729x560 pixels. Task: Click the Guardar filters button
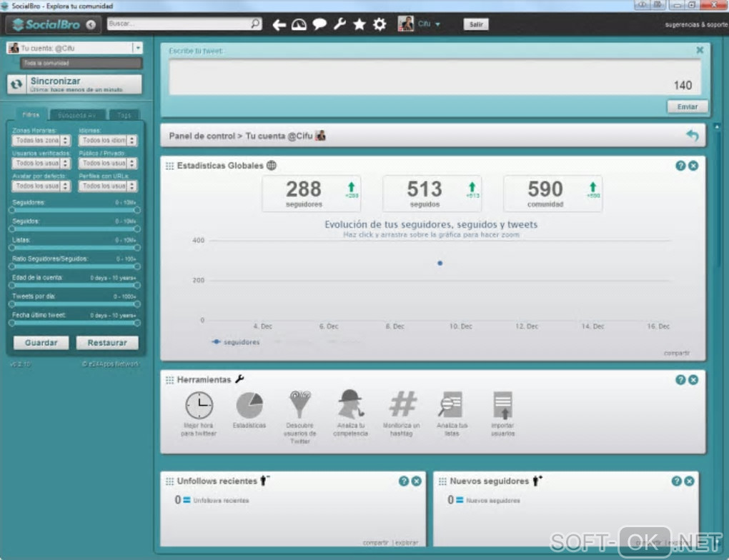(x=41, y=343)
